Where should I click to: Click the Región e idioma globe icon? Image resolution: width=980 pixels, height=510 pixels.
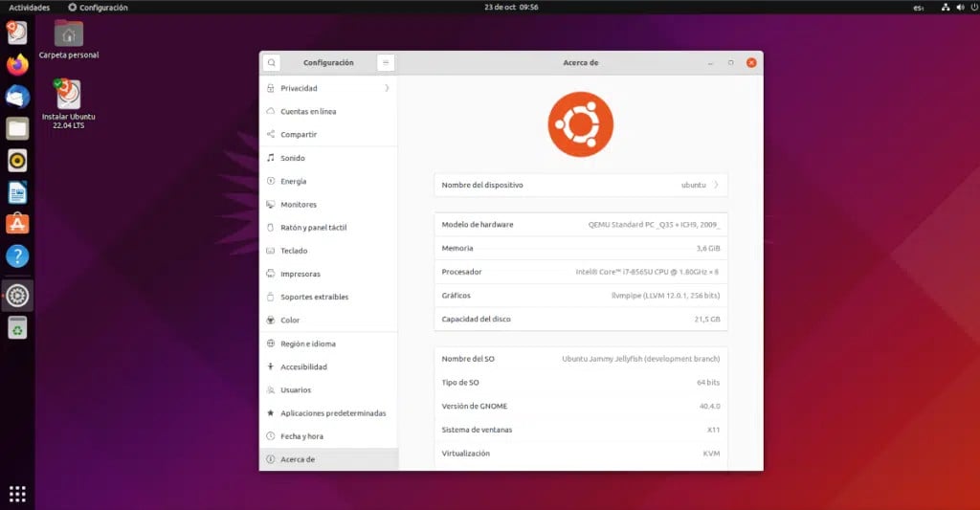tap(271, 344)
